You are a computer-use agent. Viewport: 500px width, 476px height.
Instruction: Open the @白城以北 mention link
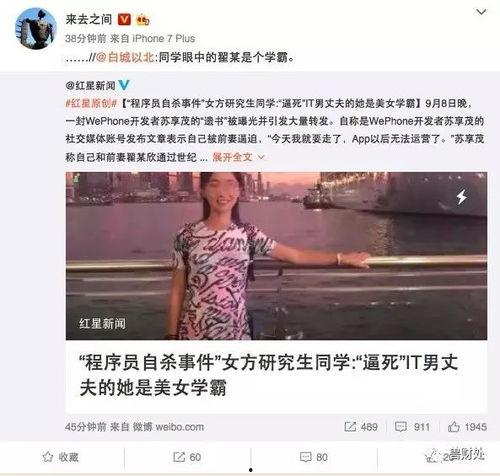click(x=125, y=57)
